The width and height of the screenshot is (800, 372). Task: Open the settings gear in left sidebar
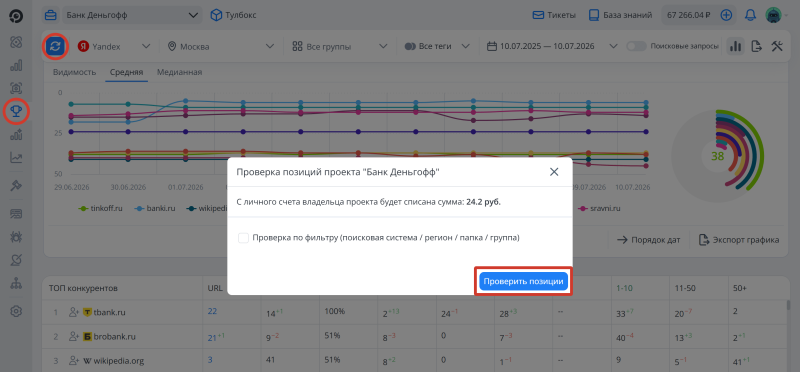[16, 311]
